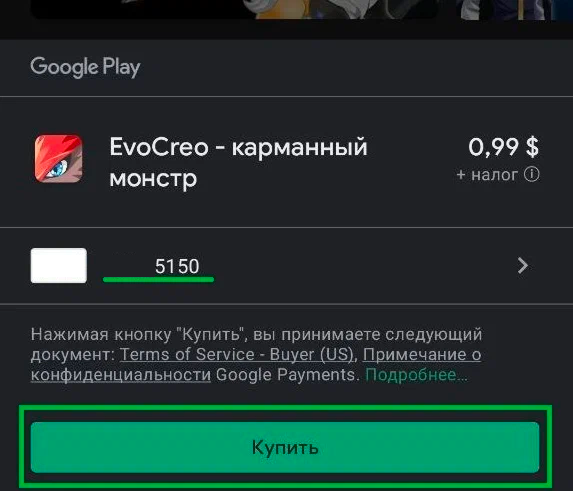Screen dimensions: 573x491
Task: Tap the green Подробнее… link
Action: pyautogui.click(x=417, y=375)
